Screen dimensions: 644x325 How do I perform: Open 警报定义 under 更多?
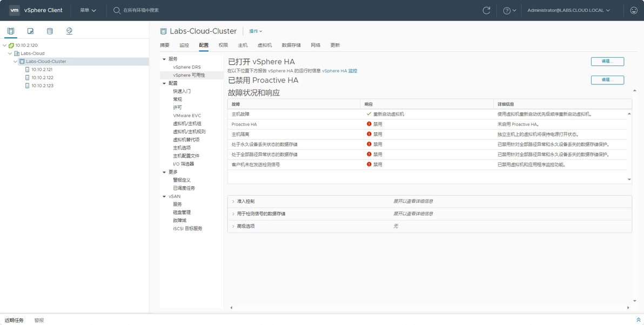coord(182,180)
